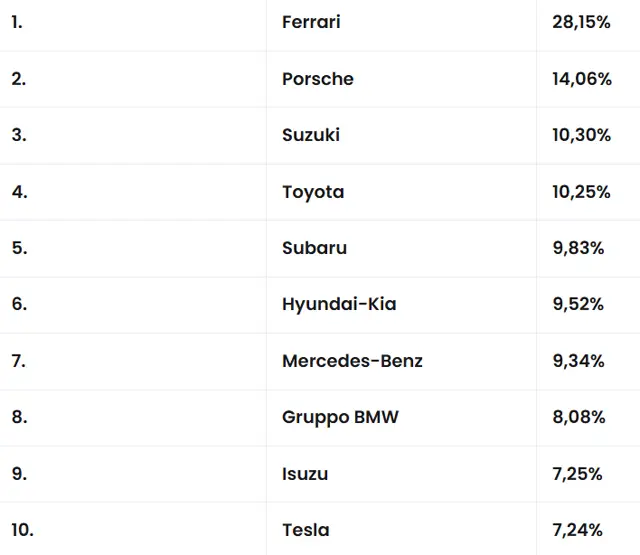640x555 pixels.
Task: Select the Toyota brand name
Action: [x=313, y=192]
